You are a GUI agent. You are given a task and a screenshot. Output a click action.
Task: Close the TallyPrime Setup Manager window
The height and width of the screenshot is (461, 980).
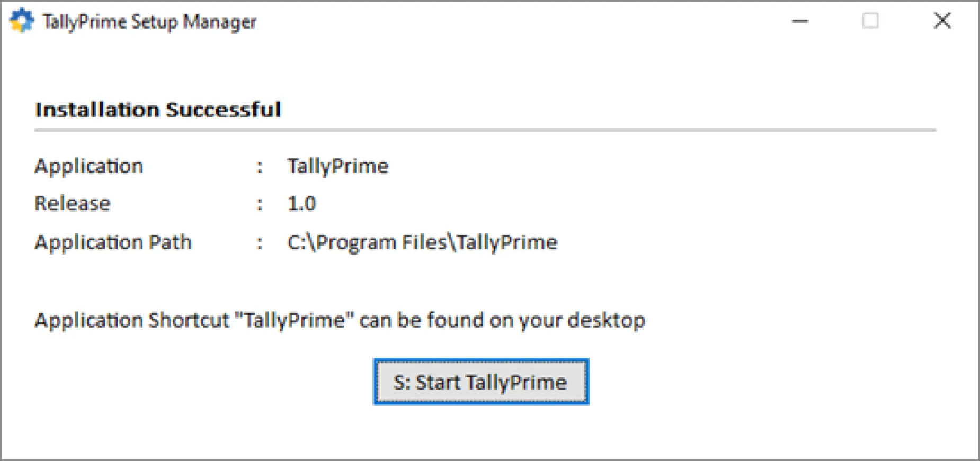(x=942, y=21)
